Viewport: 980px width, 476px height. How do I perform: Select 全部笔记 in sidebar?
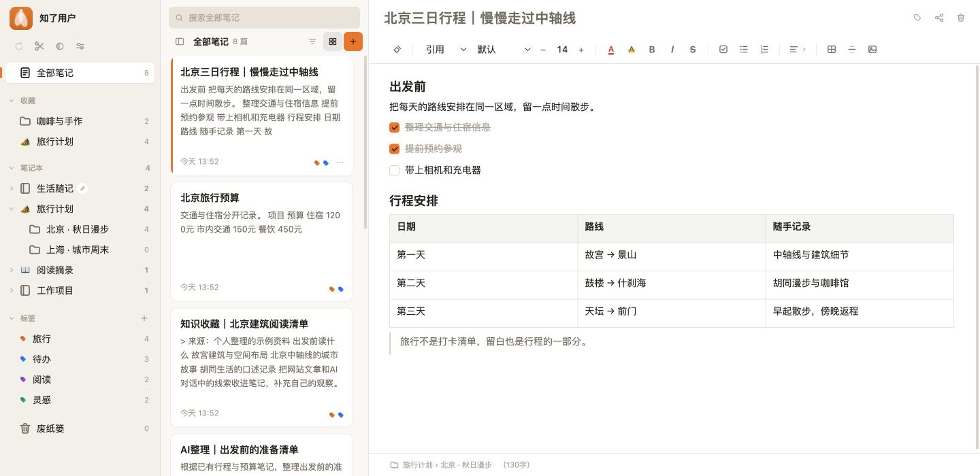80,73
